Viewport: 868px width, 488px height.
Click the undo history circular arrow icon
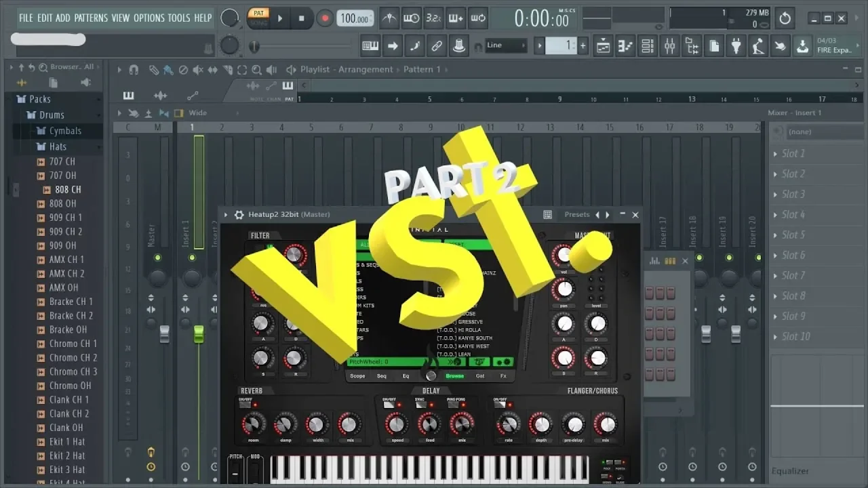click(x=785, y=18)
